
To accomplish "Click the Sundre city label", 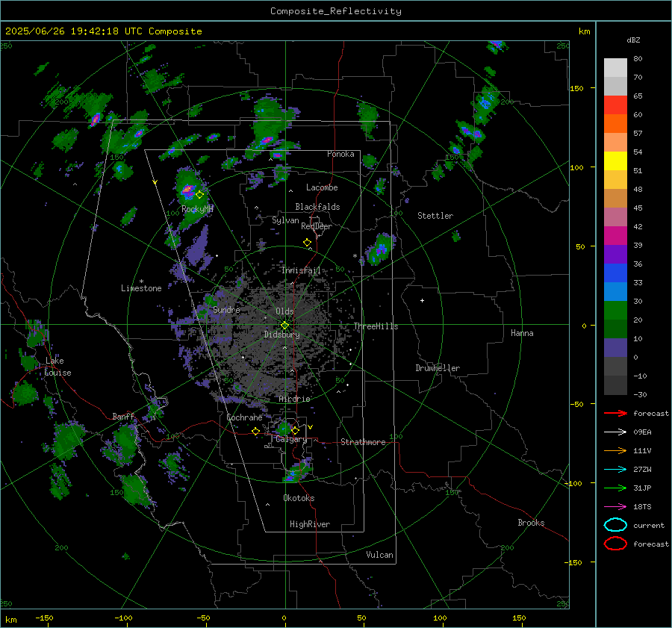I will pos(226,309).
